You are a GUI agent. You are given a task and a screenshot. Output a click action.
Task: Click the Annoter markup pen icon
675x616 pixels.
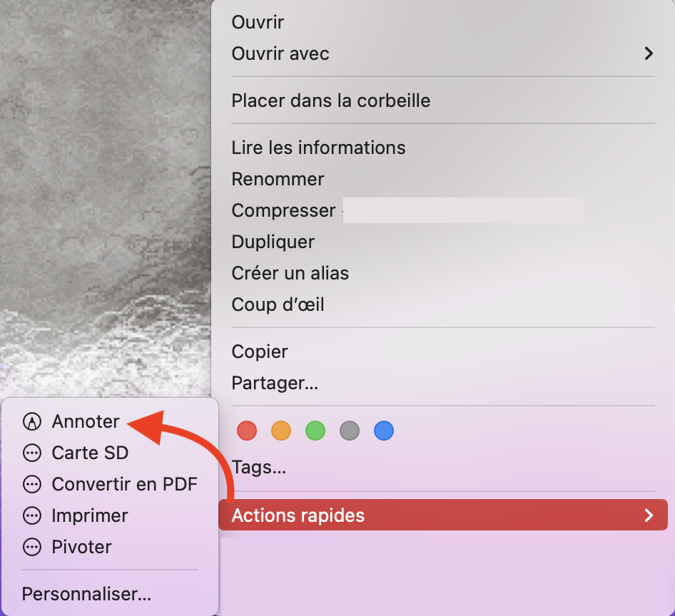coord(31,422)
